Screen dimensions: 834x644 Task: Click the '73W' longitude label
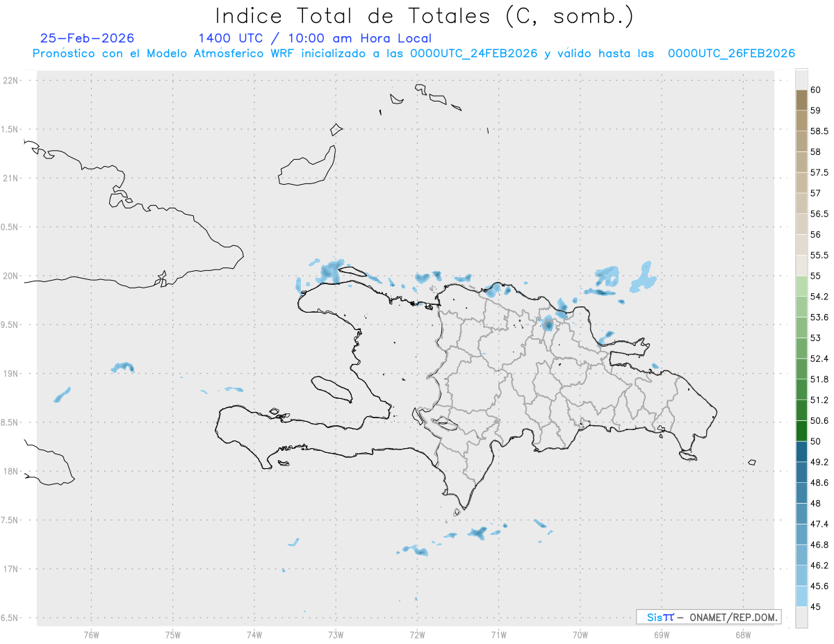tap(336, 635)
